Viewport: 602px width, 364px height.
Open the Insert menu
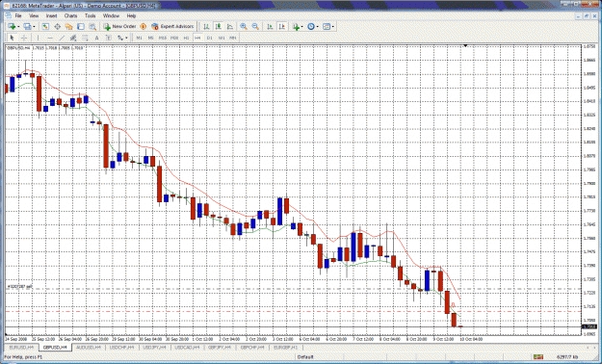pyautogui.click(x=51, y=15)
